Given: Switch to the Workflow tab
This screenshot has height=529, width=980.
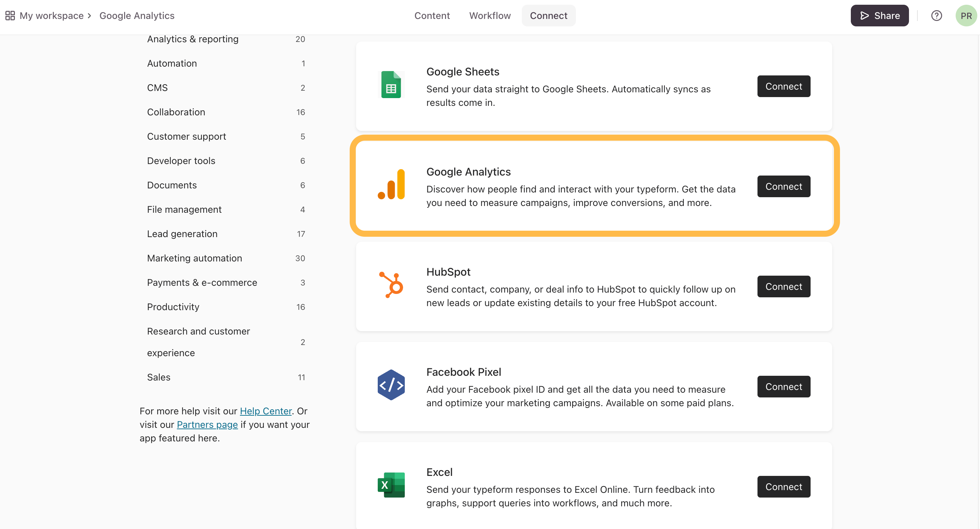Looking at the screenshot, I should point(490,16).
